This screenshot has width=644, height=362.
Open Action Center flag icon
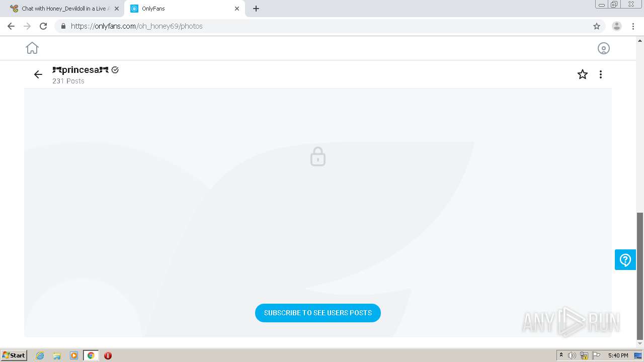[596, 355]
